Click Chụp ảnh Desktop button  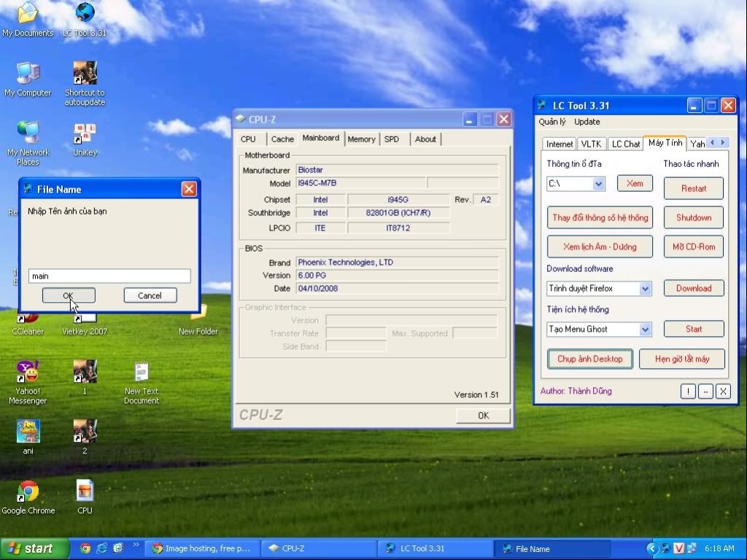pos(589,359)
